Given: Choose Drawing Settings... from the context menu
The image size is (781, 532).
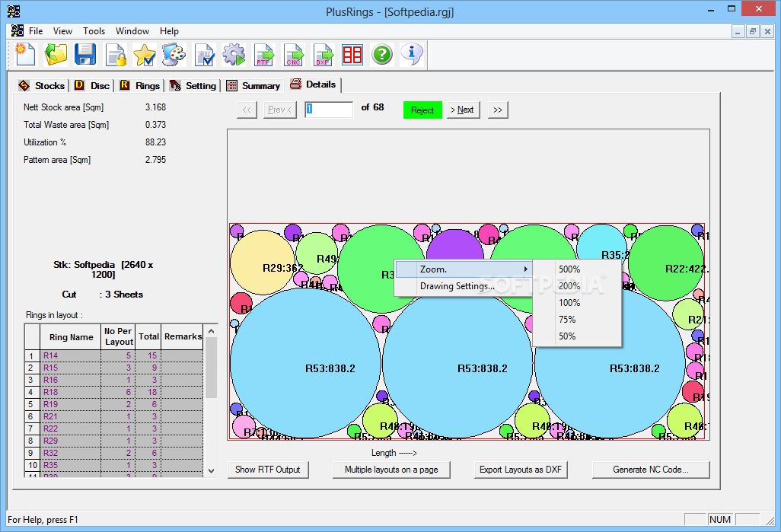Looking at the screenshot, I should [464, 286].
